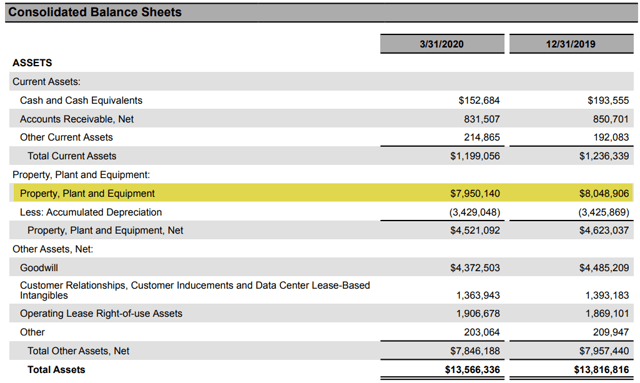Select the Consolidated Balance Sheets title

[95, 12]
